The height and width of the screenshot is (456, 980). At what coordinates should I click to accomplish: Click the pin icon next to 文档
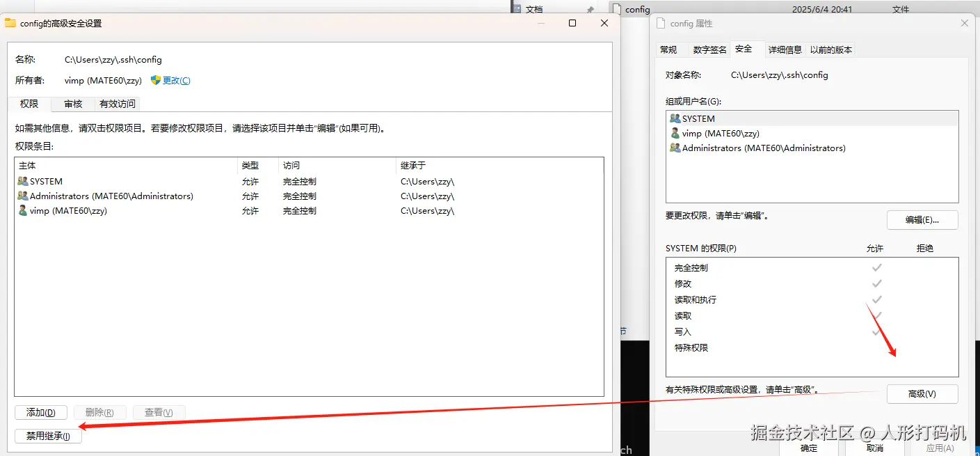[x=591, y=10]
